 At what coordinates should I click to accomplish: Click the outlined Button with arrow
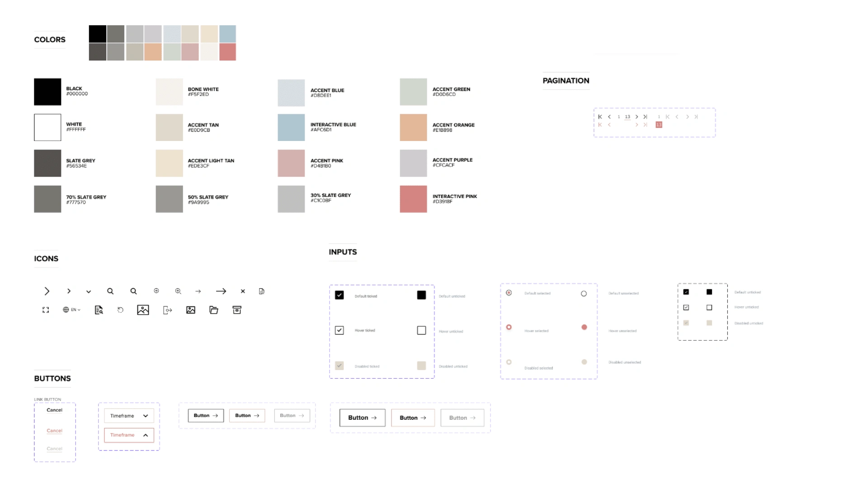tap(206, 415)
